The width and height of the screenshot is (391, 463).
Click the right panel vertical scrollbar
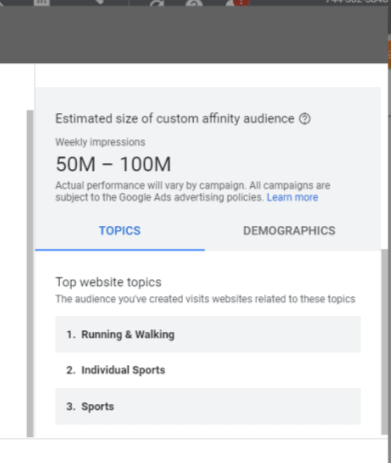(385, 342)
